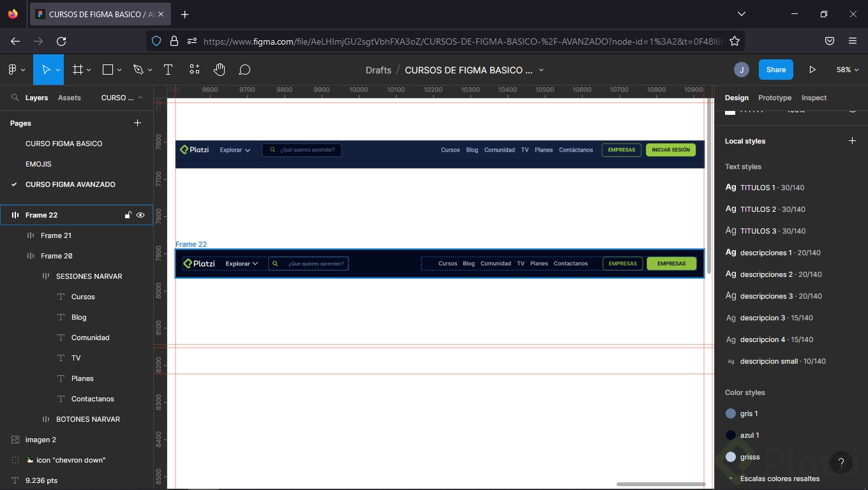
Task: Go to Drafts breadcrumb link
Action: [378, 70]
